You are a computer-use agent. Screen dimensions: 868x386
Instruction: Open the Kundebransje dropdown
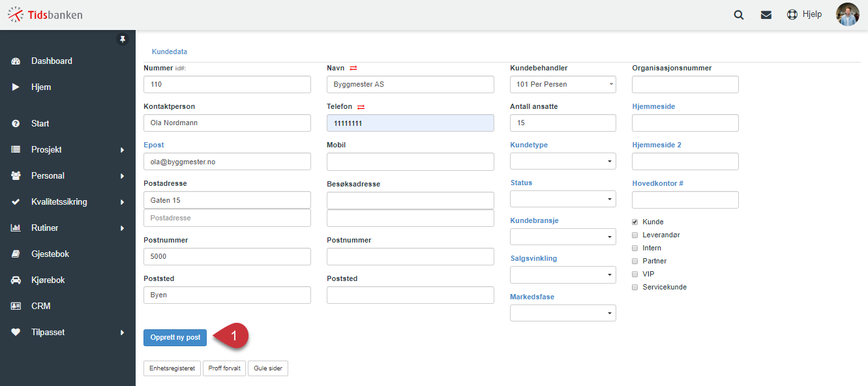click(x=563, y=237)
